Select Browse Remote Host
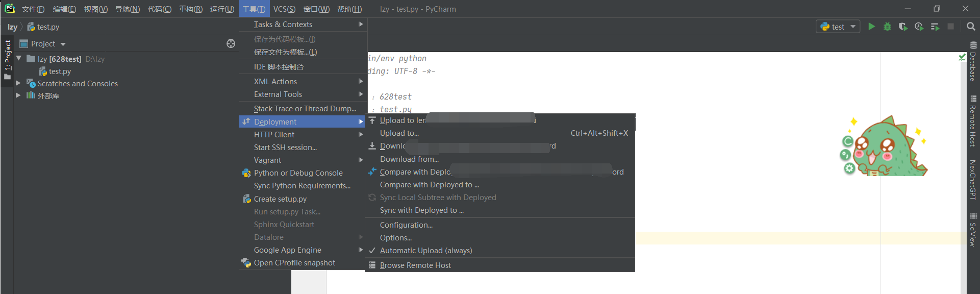 [415, 265]
